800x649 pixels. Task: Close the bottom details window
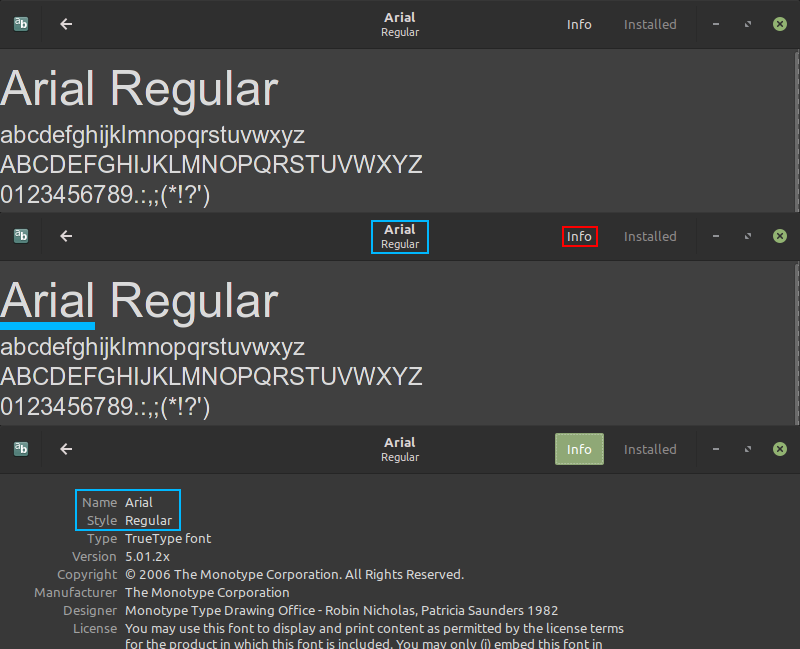(x=780, y=449)
